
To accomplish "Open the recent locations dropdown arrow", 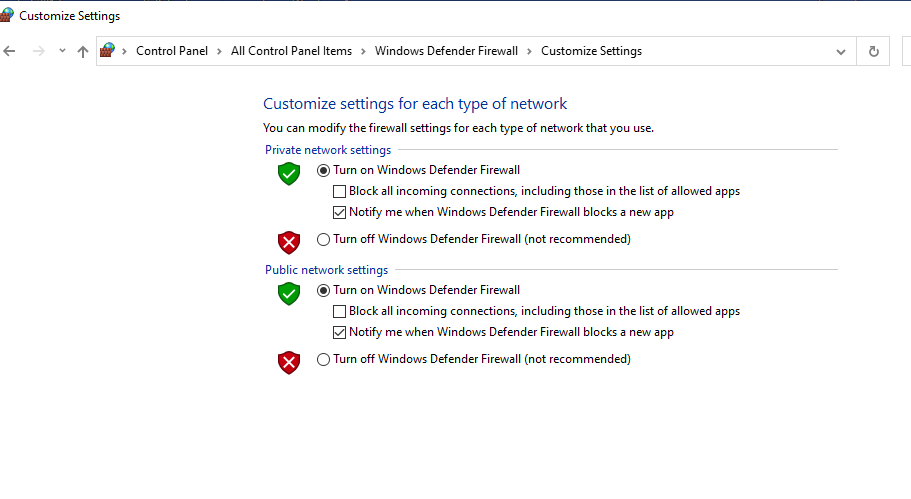I will point(62,51).
